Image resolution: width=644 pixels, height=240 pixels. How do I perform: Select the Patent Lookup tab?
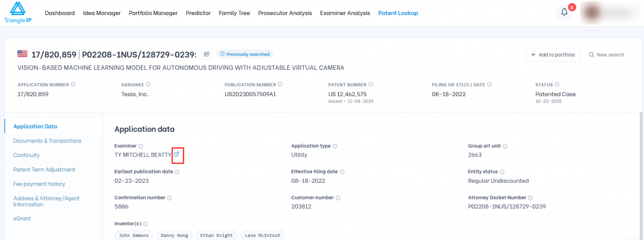(398, 13)
